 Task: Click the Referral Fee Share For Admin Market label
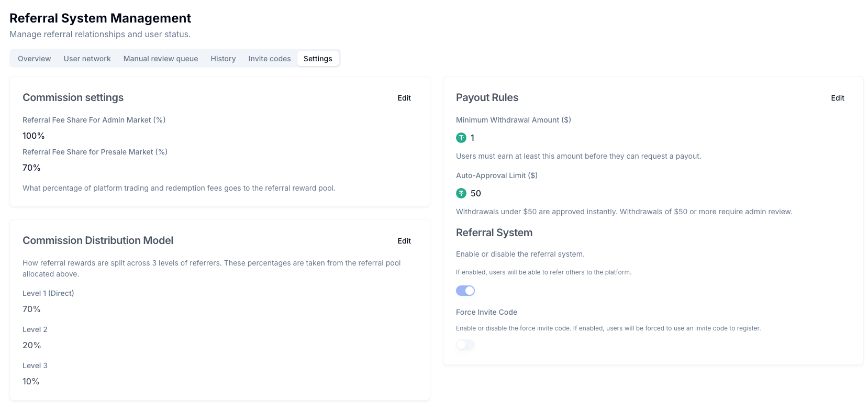point(94,120)
